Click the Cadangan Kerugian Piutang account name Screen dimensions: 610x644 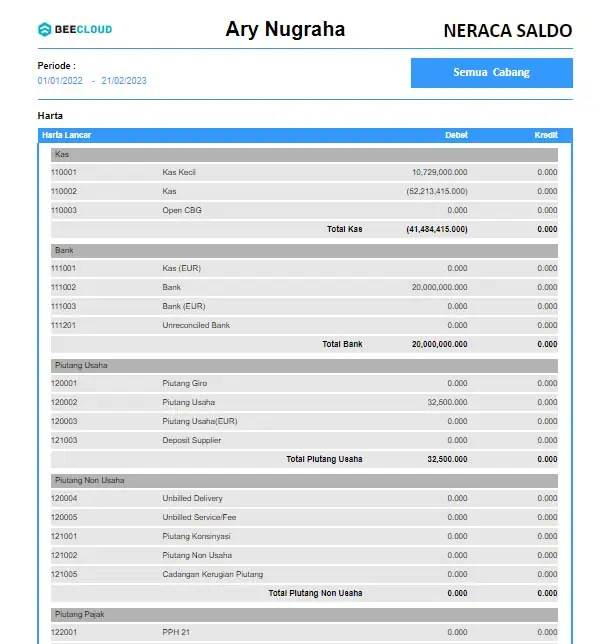[212, 574]
